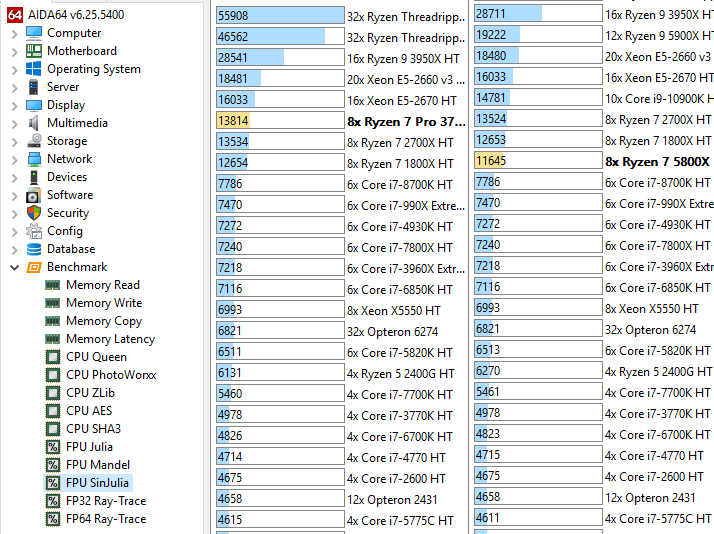Select the 8x Ryzen 7 Pro 37... row
The width and height of the screenshot is (714, 534).
pos(406,122)
